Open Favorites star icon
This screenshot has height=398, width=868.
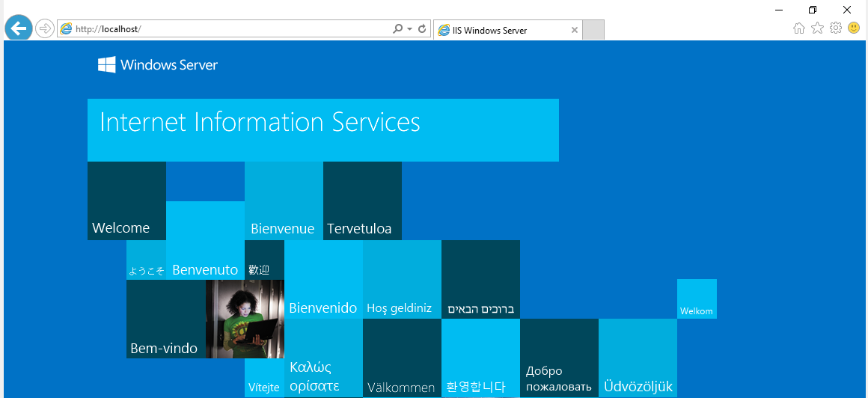pos(817,28)
